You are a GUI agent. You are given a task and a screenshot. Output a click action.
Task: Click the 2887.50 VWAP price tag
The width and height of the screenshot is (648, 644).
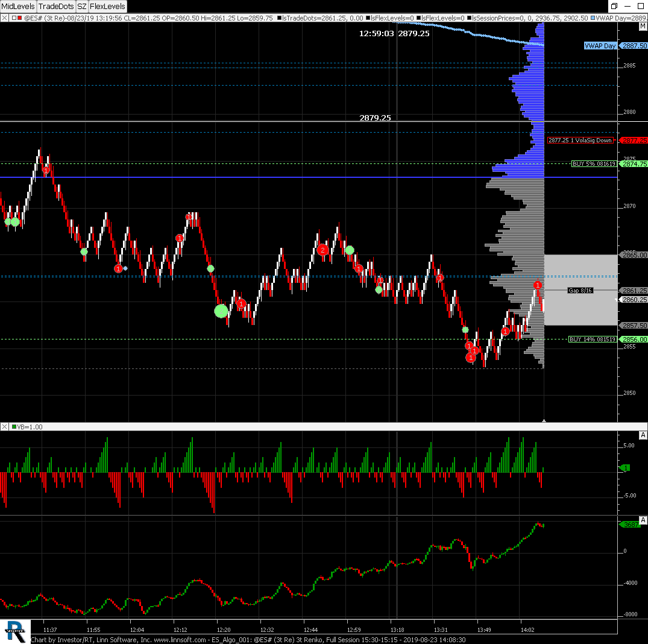pyautogui.click(x=634, y=46)
